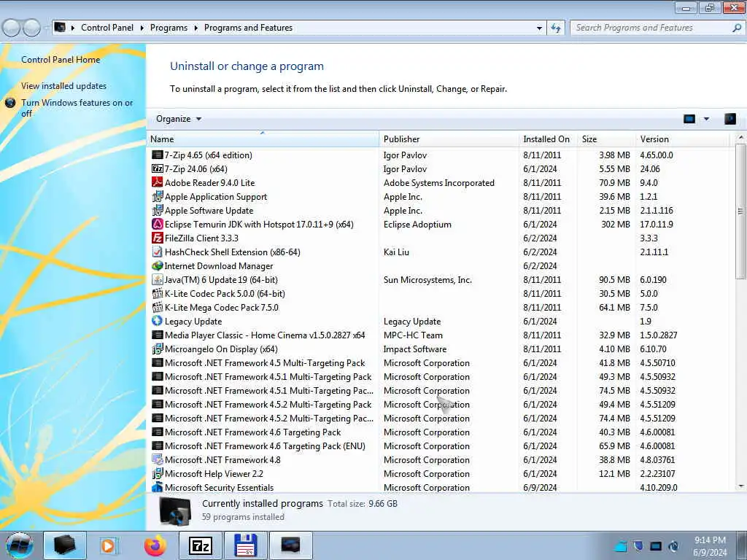Expand the arrow before Control Panel breadcrumb
747x560 pixels.
pyautogui.click(x=73, y=28)
